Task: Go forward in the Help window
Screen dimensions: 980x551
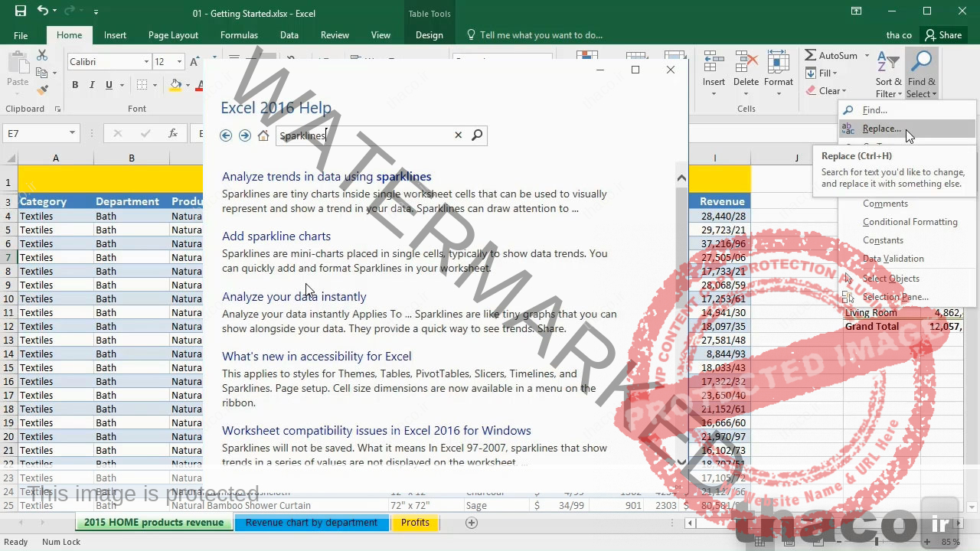Action: pyautogui.click(x=244, y=135)
